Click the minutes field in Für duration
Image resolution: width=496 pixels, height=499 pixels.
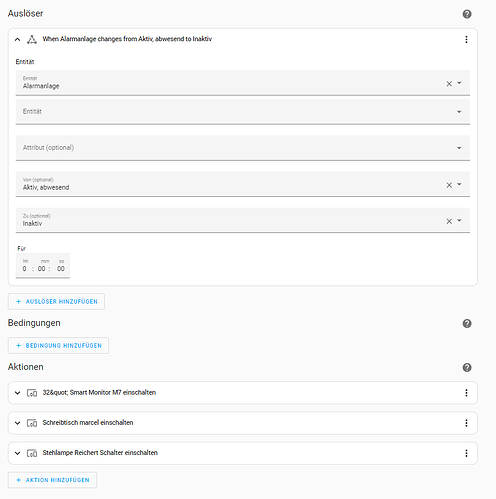[x=42, y=268]
